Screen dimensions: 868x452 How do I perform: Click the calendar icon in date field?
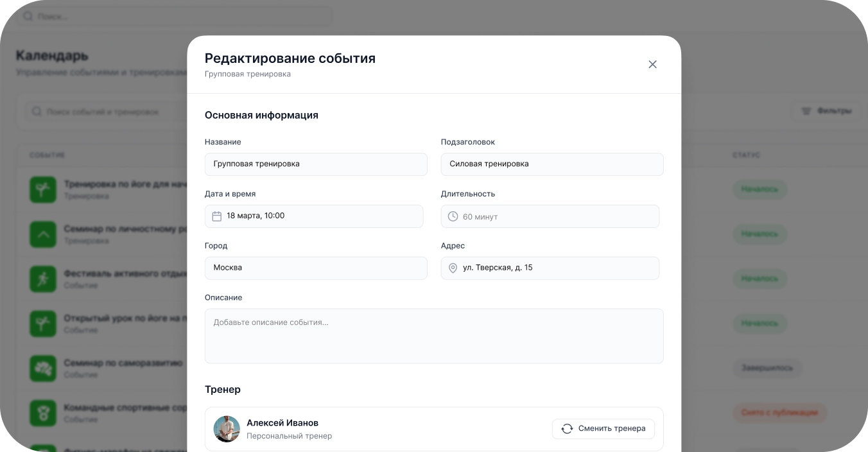click(217, 216)
